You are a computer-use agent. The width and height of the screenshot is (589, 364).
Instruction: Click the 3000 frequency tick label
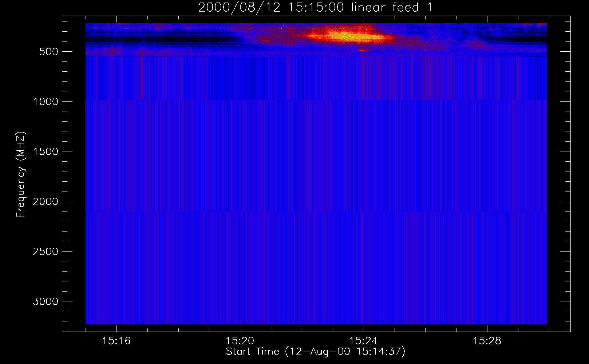tap(46, 301)
